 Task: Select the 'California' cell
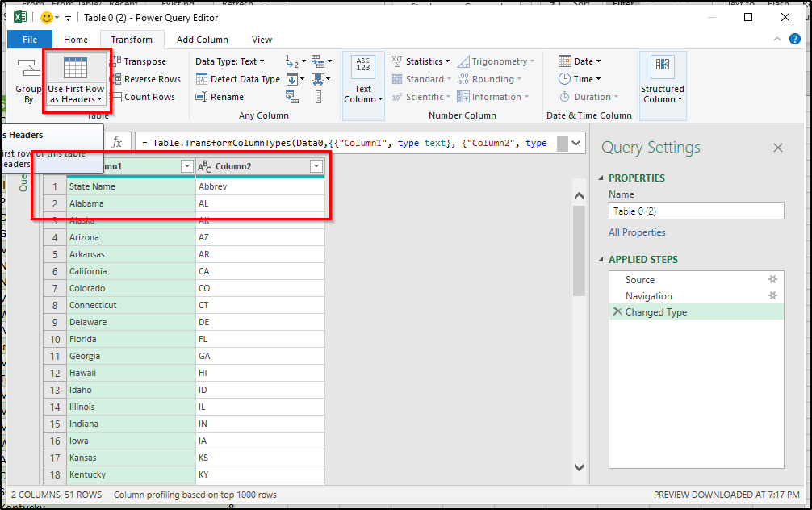pos(132,271)
